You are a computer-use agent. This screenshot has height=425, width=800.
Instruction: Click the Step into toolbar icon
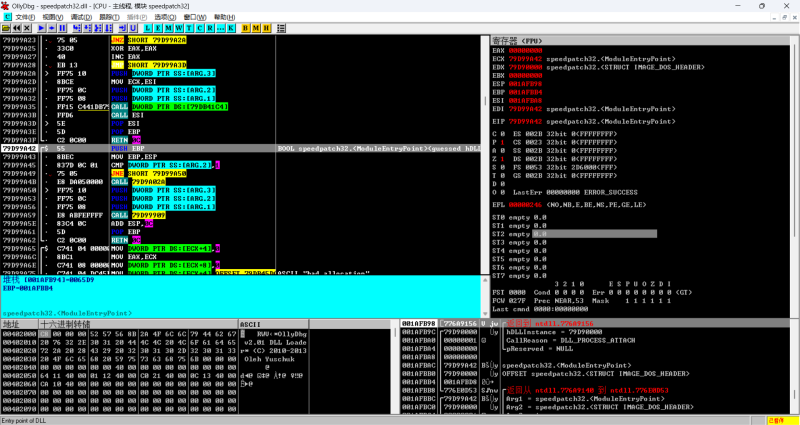(x=77, y=28)
